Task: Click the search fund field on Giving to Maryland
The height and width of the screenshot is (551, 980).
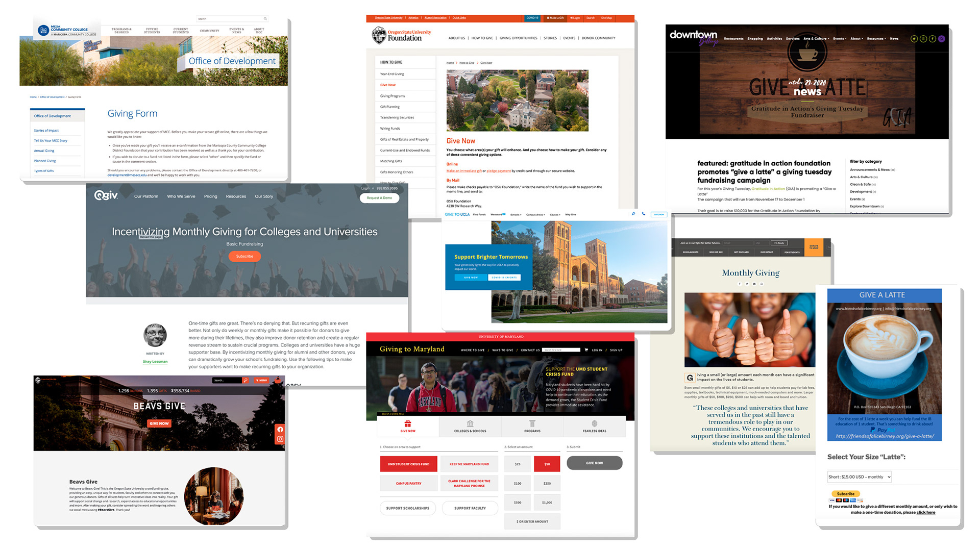Action: (x=561, y=350)
